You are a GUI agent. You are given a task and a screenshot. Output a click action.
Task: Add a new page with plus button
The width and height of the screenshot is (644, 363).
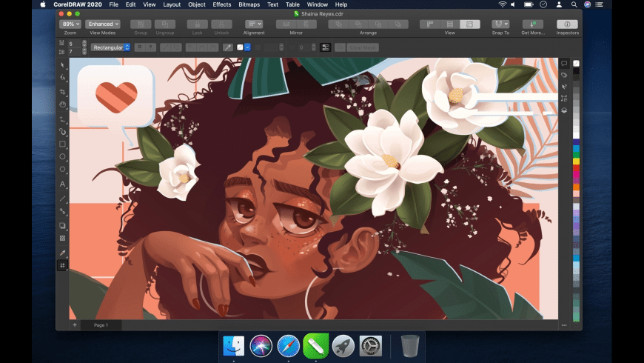click(x=75, y=325)
